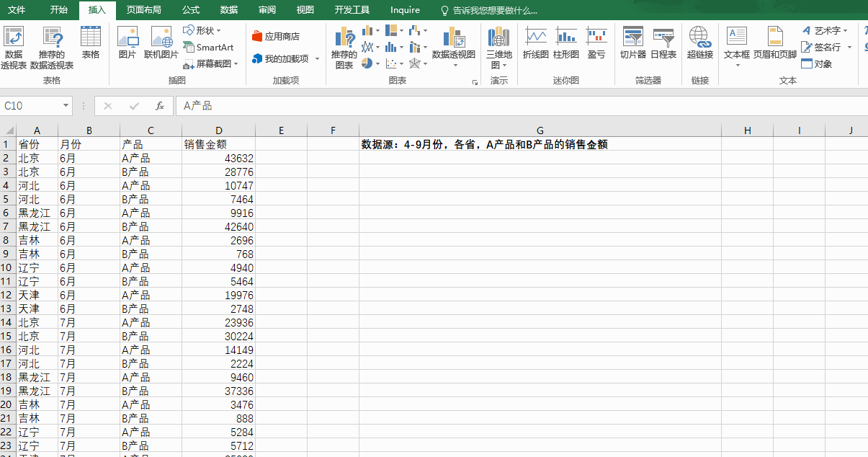
Task: Insert a pie or doughnut chart
Action: (370, 63)
